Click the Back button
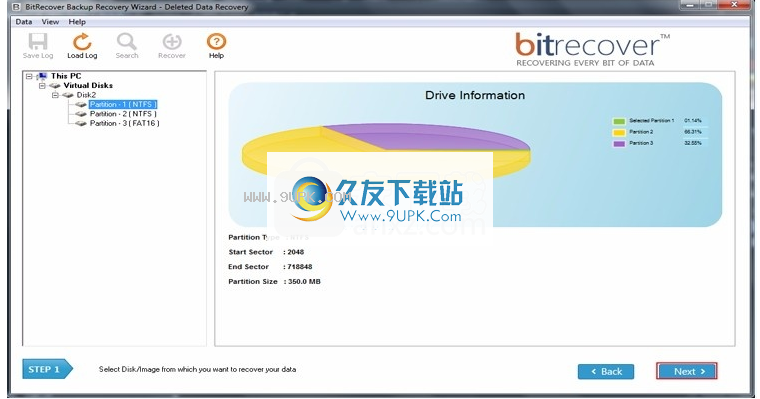This screenshot has width=760, height=399. click(x=606, y=371)
